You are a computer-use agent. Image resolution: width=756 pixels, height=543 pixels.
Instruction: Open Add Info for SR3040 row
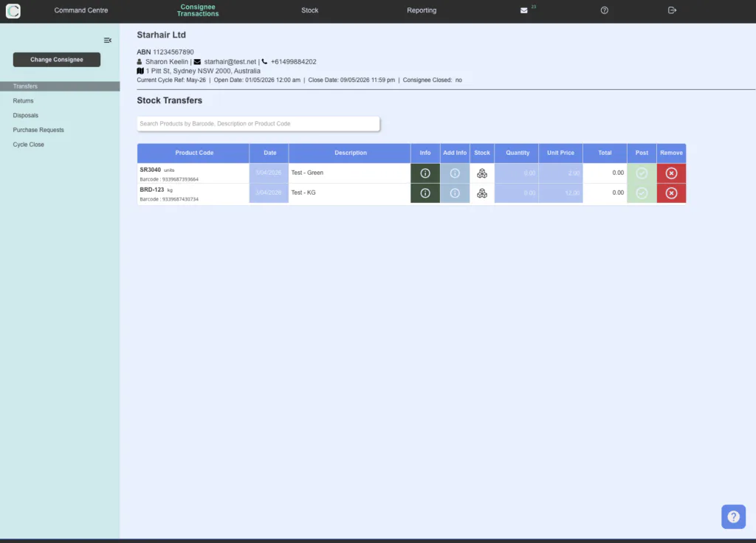455,173
